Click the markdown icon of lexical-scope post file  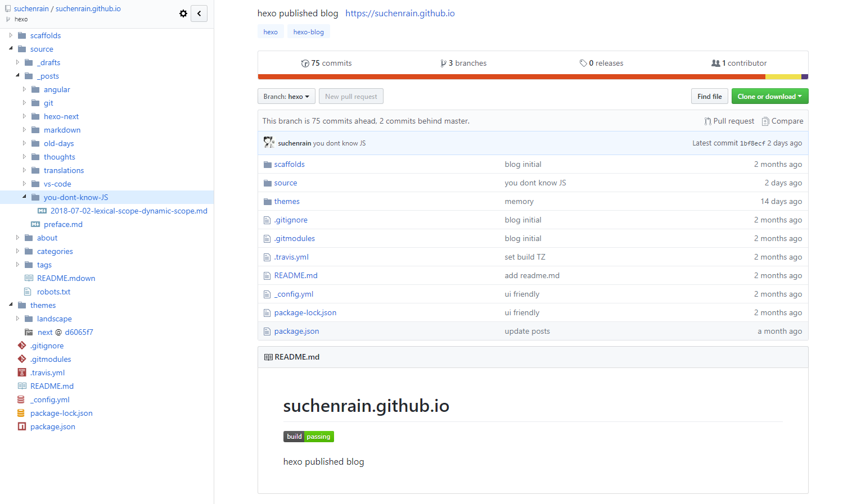(x=42, y=211)
